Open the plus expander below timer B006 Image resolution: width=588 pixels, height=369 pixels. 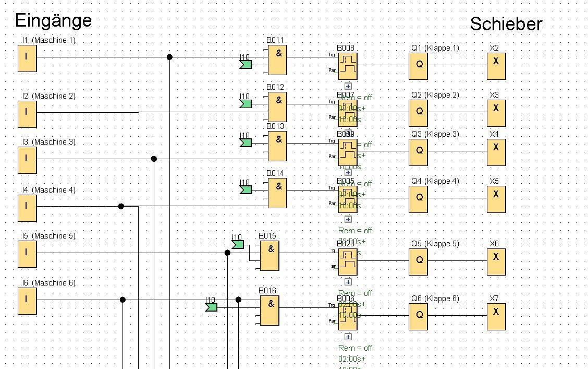(348, 337)
